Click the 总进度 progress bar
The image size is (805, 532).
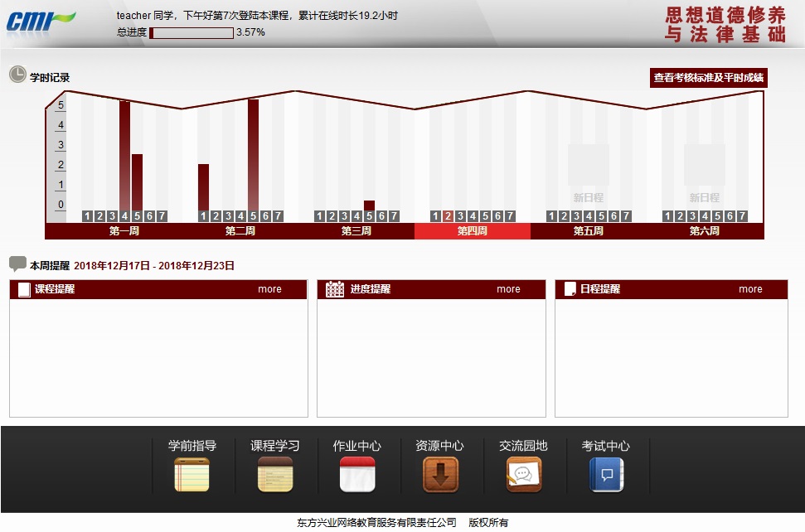192,33
